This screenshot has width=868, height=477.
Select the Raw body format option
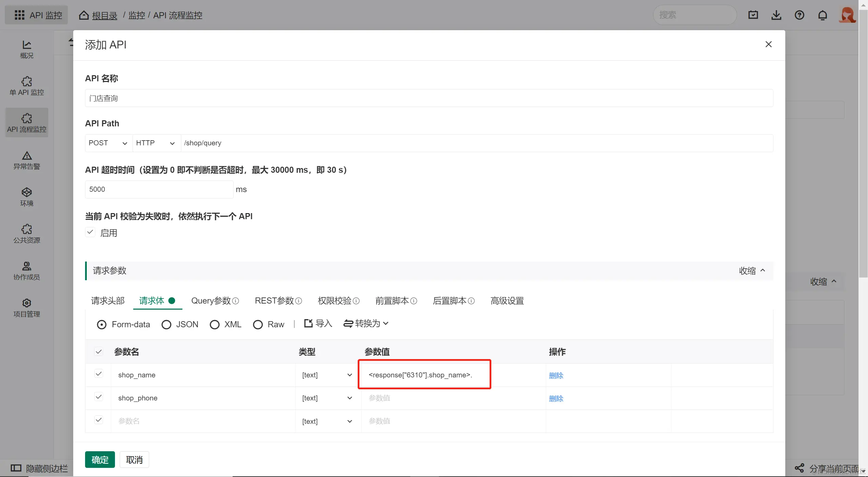(258, 325)
